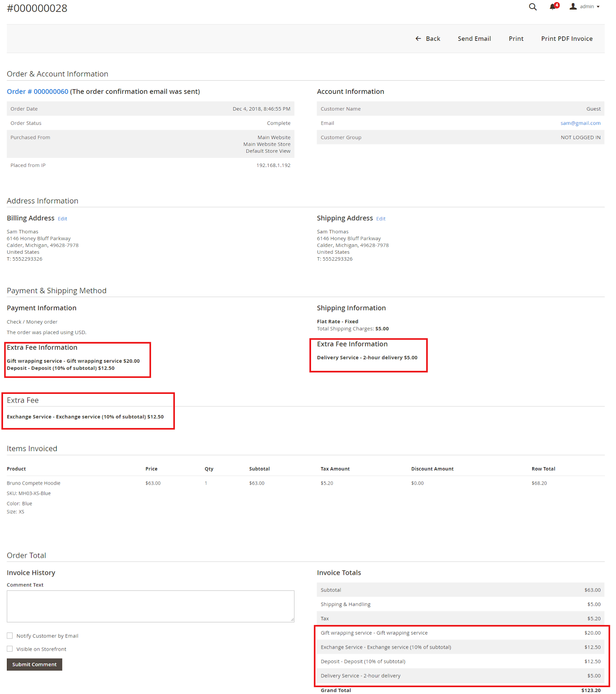
Task: Click Print in the action bar
Action: click(x=516, y=39)
